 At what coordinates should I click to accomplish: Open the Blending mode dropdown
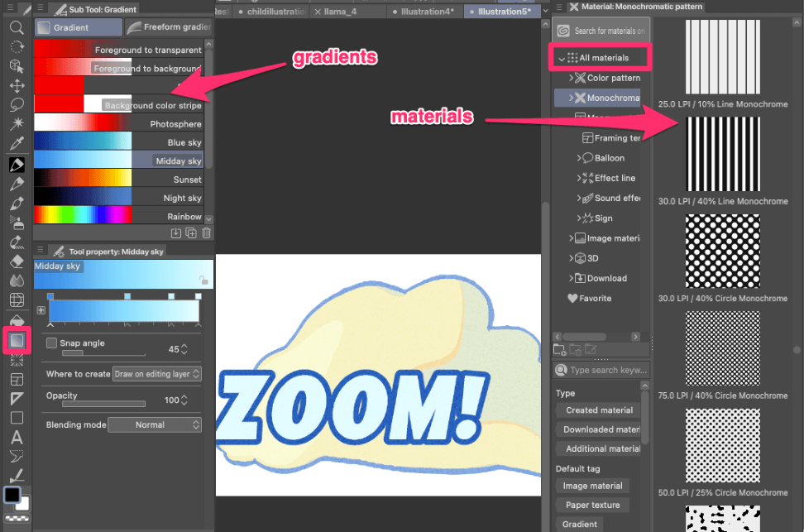[155, 424]
